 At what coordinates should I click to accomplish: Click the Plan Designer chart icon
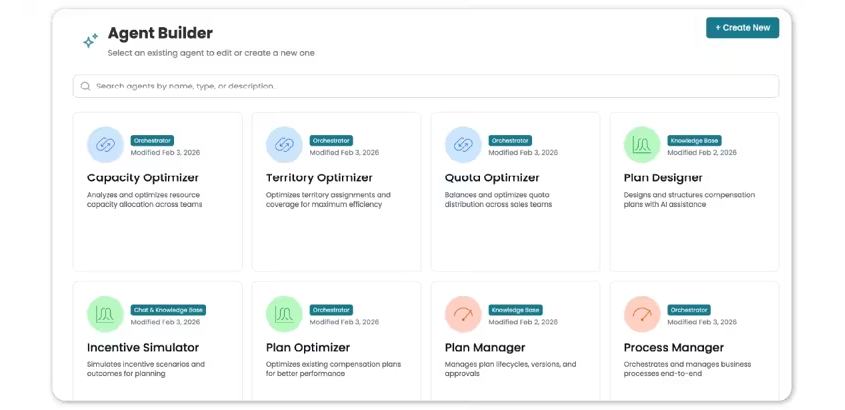(642, 144)
